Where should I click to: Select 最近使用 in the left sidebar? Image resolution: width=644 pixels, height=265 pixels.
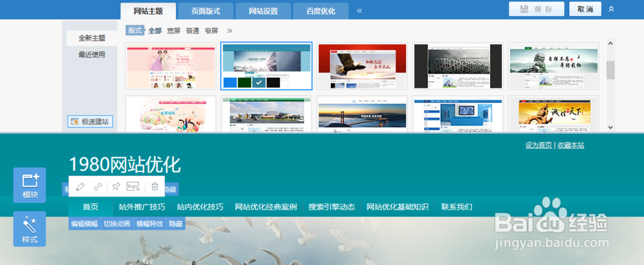pyautogui.click(x=92, y=55)
